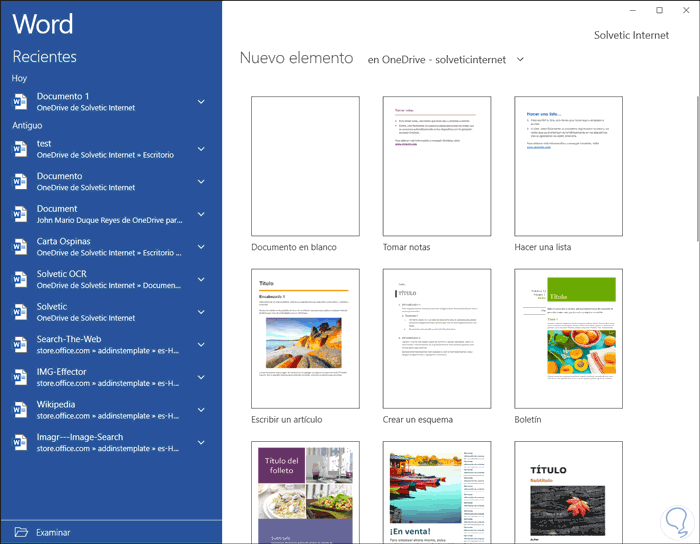The width and height of the screenshot is (700, 544).
Task: Select the Boletín newsletter template
Action: pos(568,338)
